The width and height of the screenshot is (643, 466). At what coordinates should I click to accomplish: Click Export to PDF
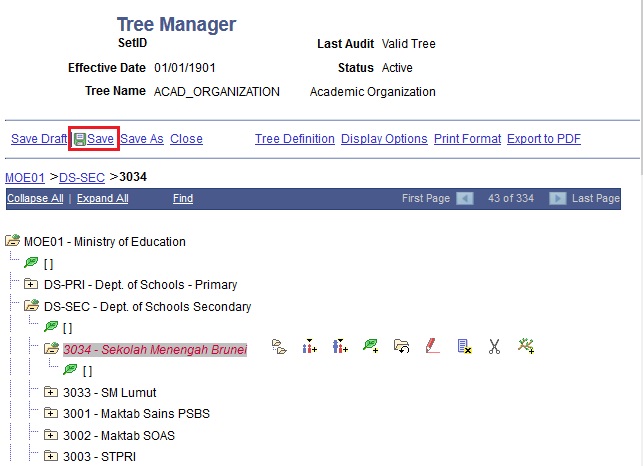pyautogui.click(x=544, y=139)
